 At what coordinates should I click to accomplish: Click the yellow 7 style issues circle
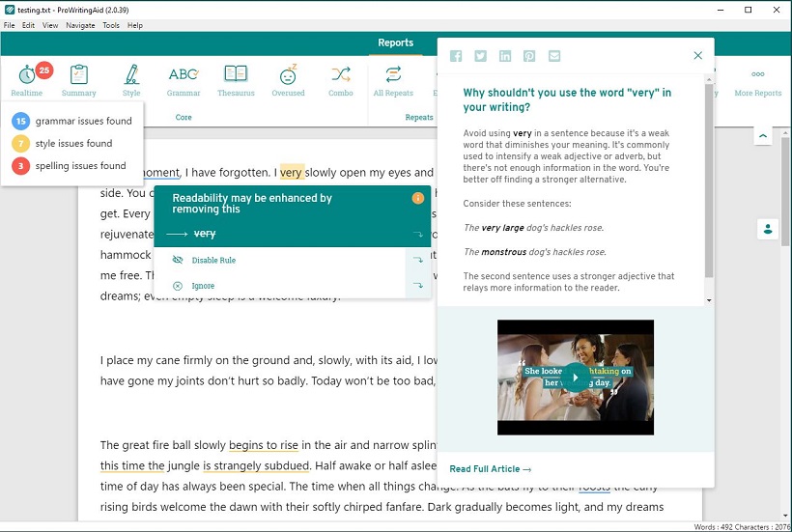[20, 143]
